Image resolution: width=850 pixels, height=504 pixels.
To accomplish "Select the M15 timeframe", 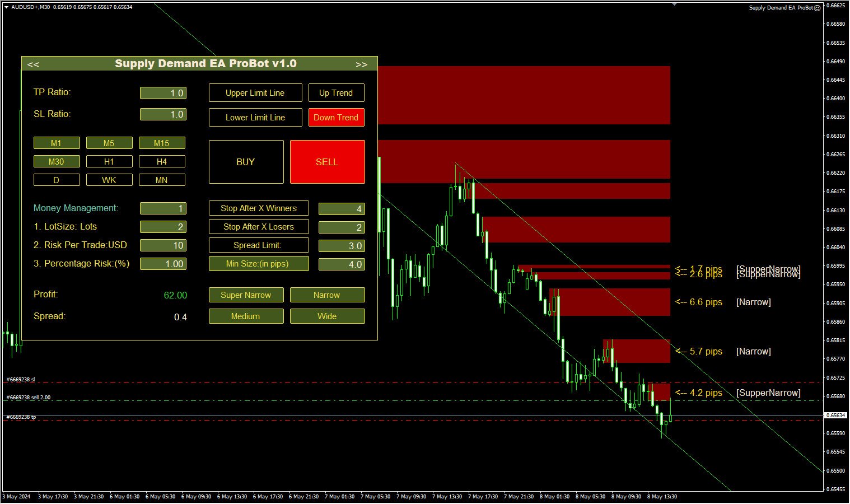I will pyautogui.click(x=162, y=143).
